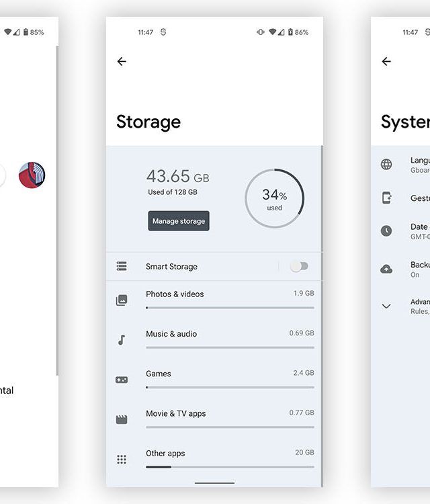Tap the cellular signal icon in Storage status bar
430x504 pixels.
282,32
